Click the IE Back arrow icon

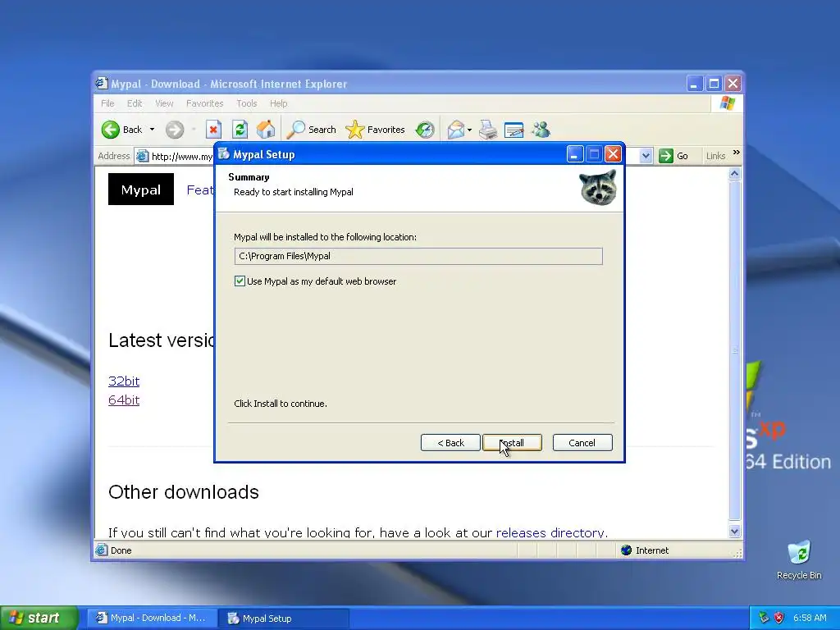point(111,130)
